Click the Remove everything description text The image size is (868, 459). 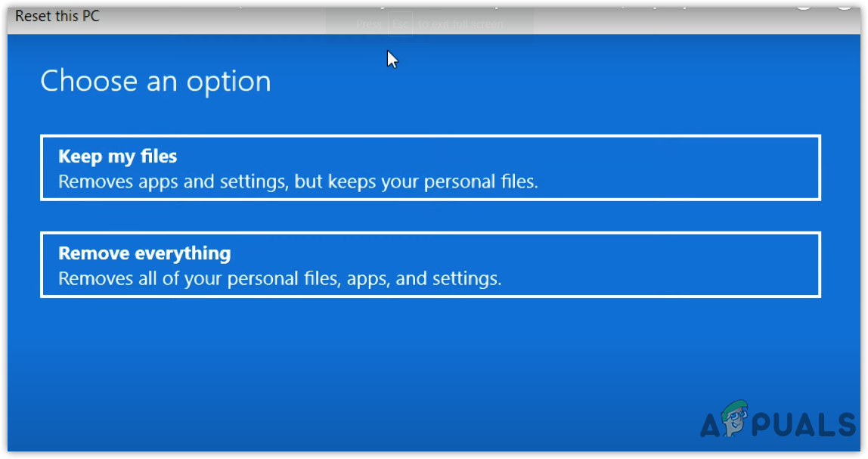tap(279, 278)
